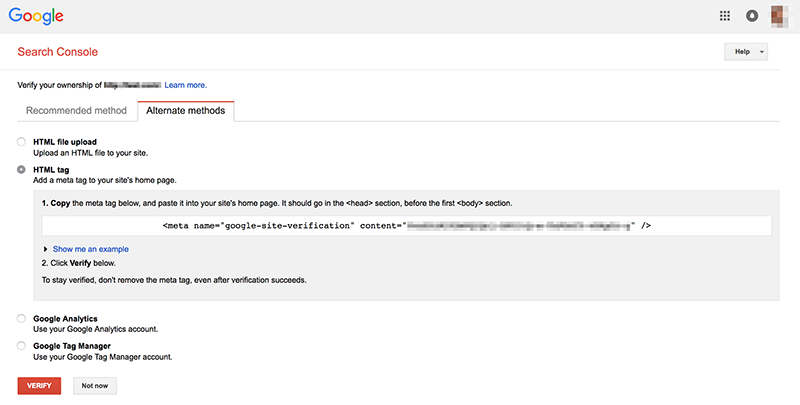This screenshot has height=405, width=800.
Task: Click the HTML tag label
Action: [x=51, y=169]
